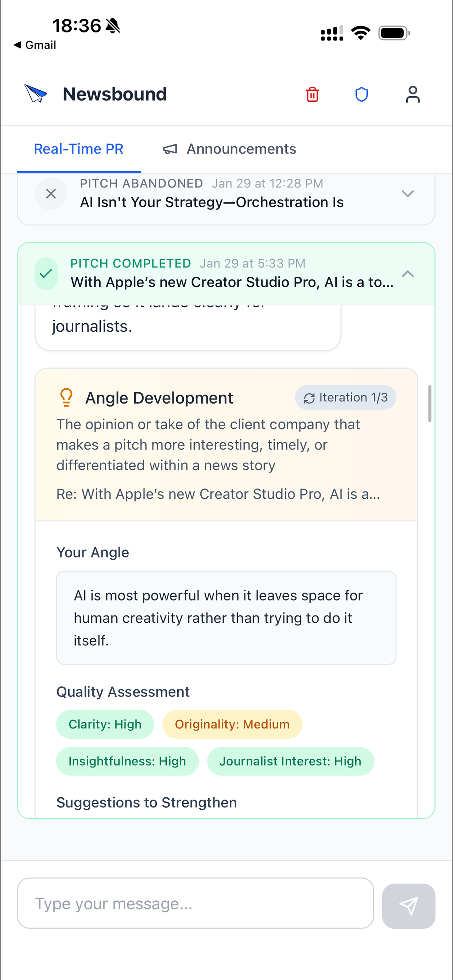Tap the green checkmark on completed pitch
This screenshot has width=453, height=980.
[46, 273]
